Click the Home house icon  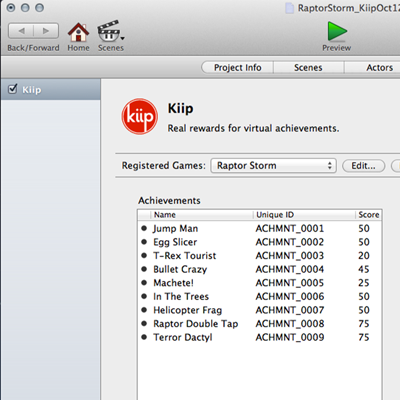(x=78, y=32)
